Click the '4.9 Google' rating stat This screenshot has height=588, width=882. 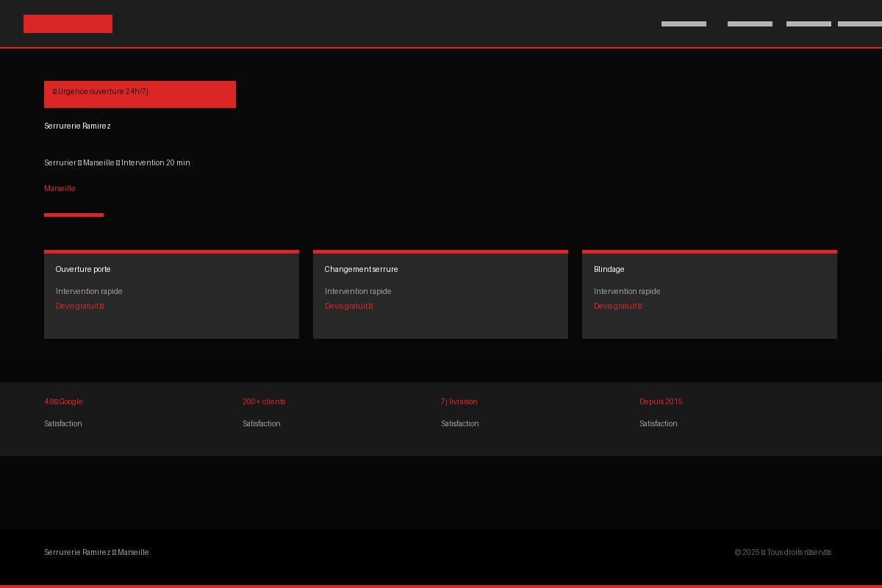(x=63, y=402)
